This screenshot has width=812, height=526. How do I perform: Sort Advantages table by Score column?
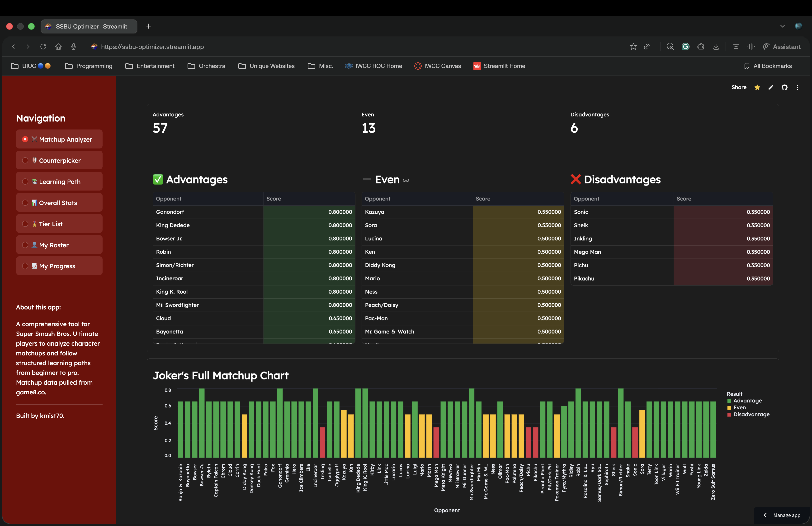pyautogui.click(x=309, y=199)
